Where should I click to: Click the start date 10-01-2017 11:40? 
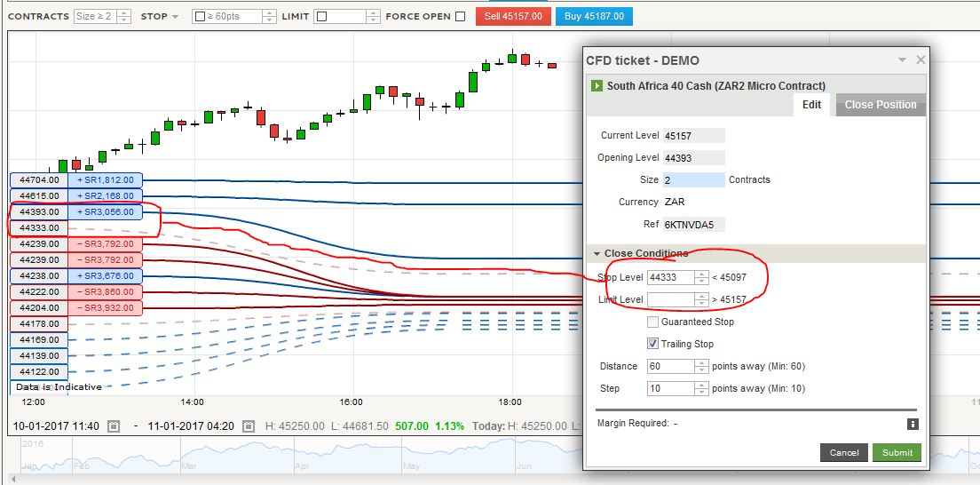[56, 426]
